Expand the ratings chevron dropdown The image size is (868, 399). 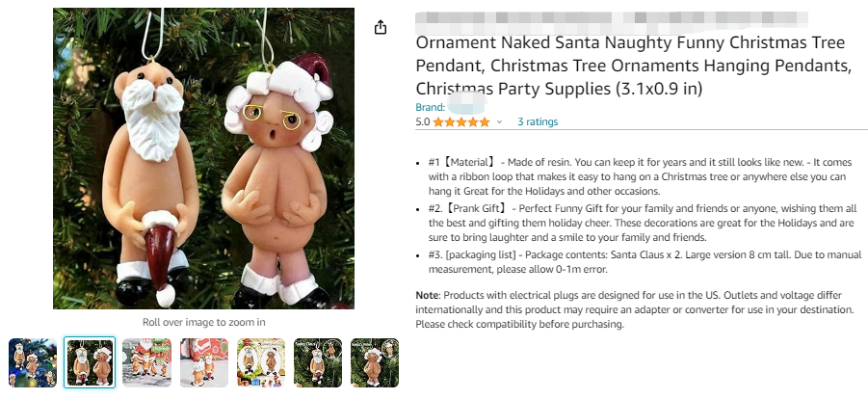[499, 122]
